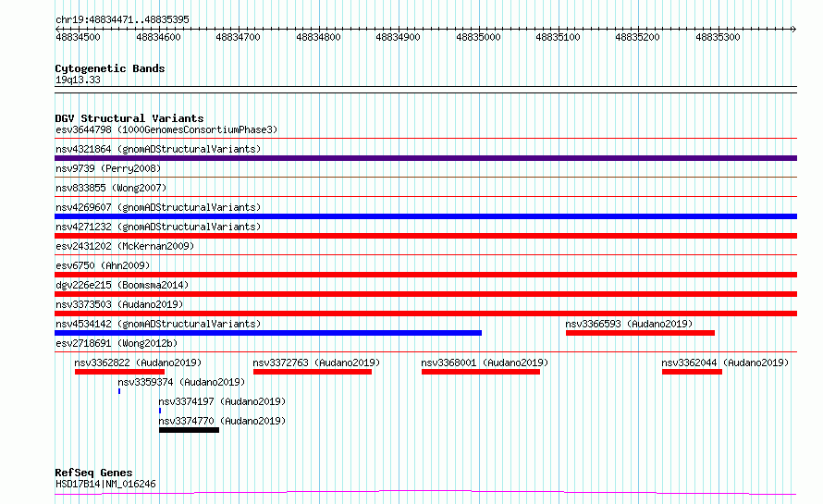Open variant label nsv4534142 (gnomADStructuralVariants)

tap(158, 324)
